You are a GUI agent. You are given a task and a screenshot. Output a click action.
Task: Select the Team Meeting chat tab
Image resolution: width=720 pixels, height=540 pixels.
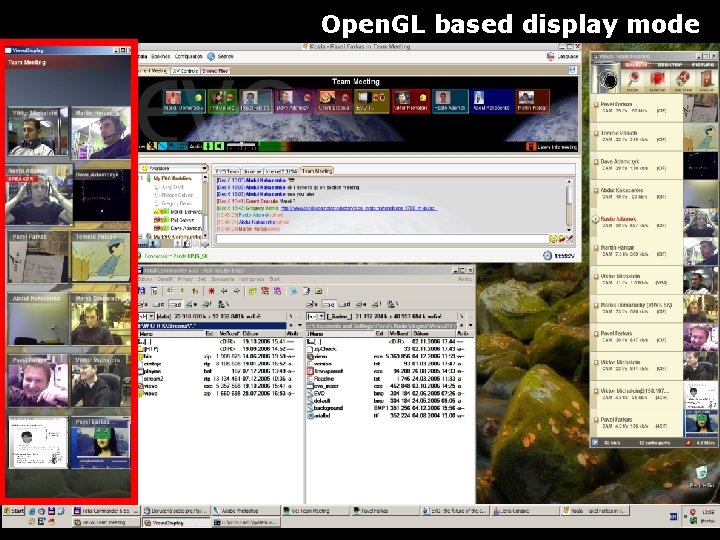coord(317,171)
